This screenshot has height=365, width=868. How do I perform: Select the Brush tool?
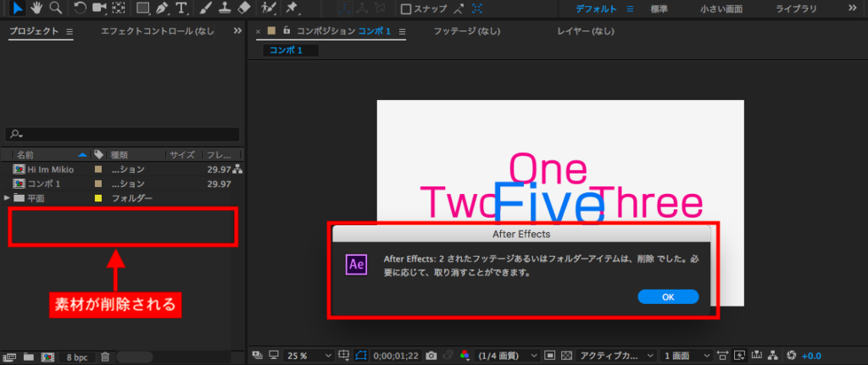point(205,8)
